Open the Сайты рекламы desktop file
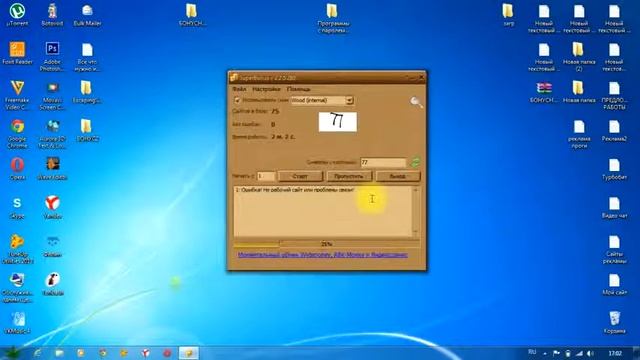Screen dimensions: 640x360 (x=614, y=249)
